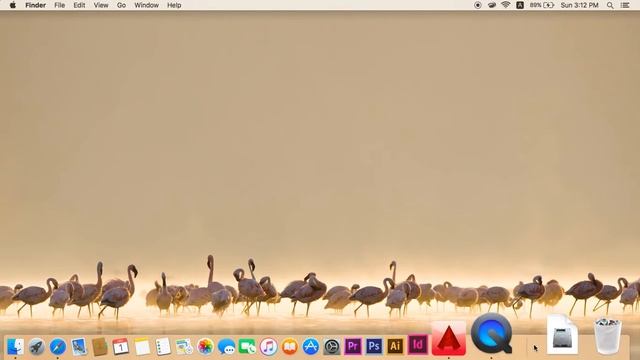Click the Sun 3:12 PM clock
This screenshot has height=360, width=640.
pyautogui.click(x=579, y=5)
